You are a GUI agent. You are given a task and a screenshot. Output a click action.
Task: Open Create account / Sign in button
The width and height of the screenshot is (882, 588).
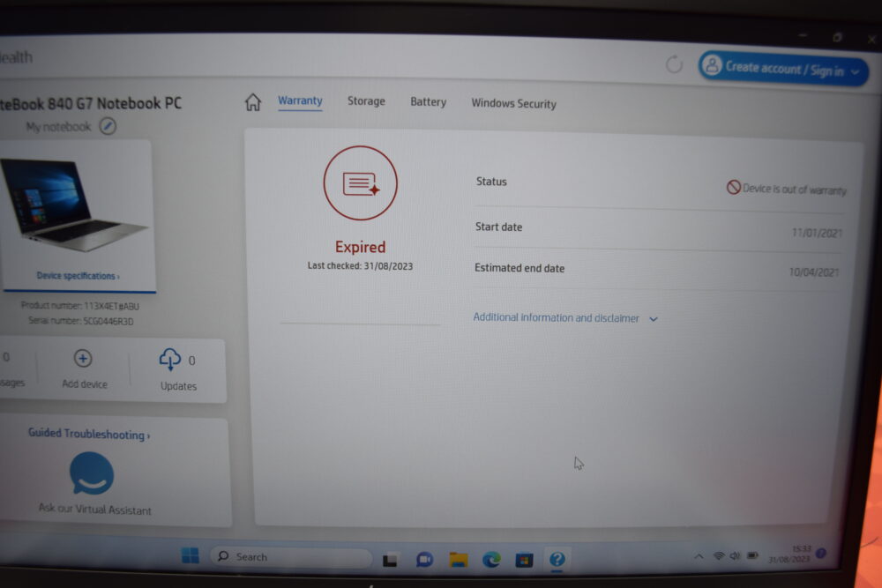coord(783,69)
